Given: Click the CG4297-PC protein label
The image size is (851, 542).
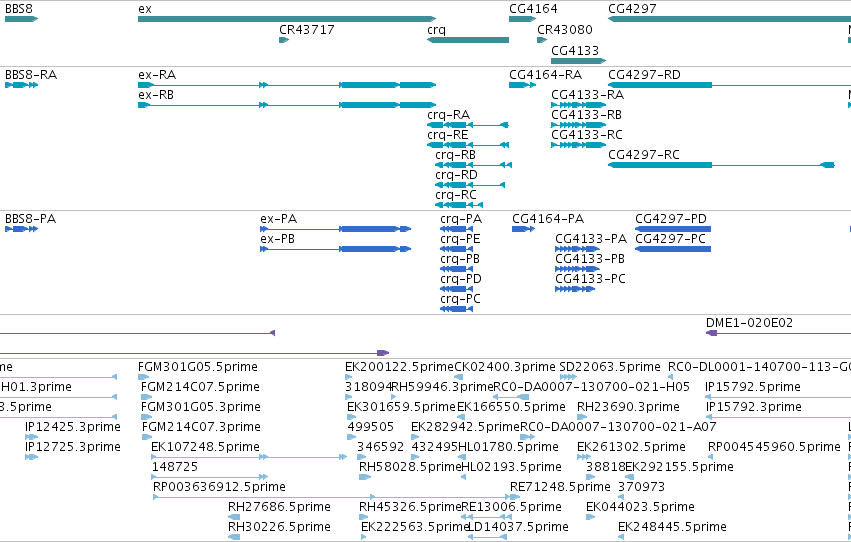Looking at the screenshot, I should (670, 239).
